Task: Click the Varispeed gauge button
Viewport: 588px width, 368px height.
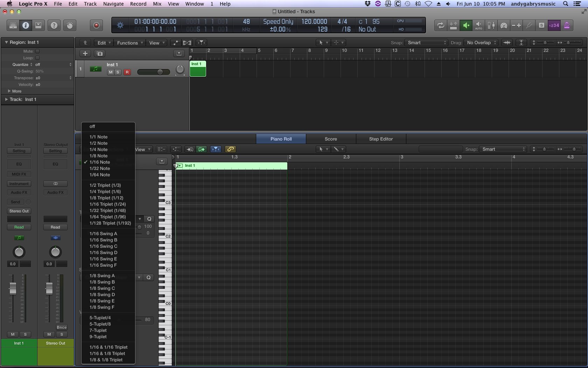Action: (504, 25)
